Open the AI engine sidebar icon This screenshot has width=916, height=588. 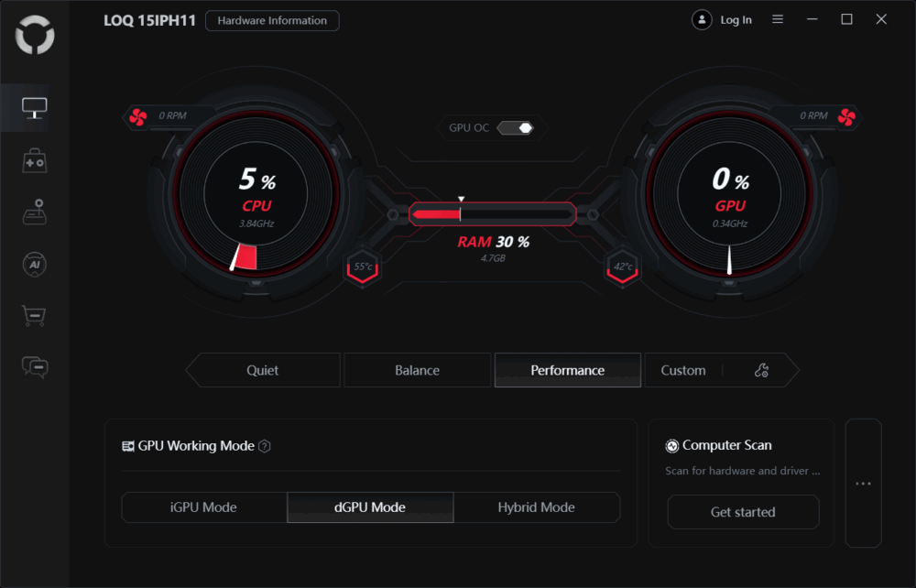pyautogui.click(x=35, y=265)
